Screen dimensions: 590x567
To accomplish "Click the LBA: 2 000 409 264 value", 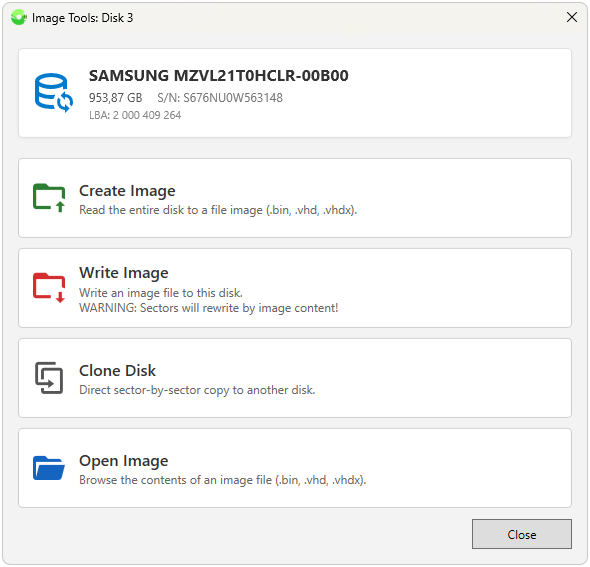I will pyautogui.click(x=135, y=115).
